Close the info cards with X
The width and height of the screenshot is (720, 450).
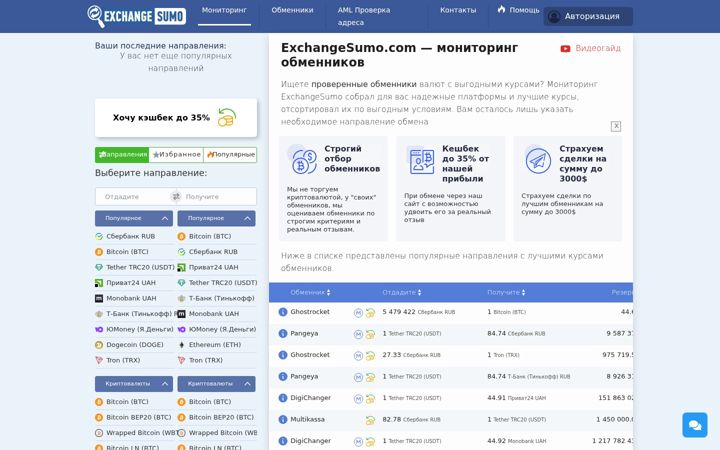tap(616, 126)
